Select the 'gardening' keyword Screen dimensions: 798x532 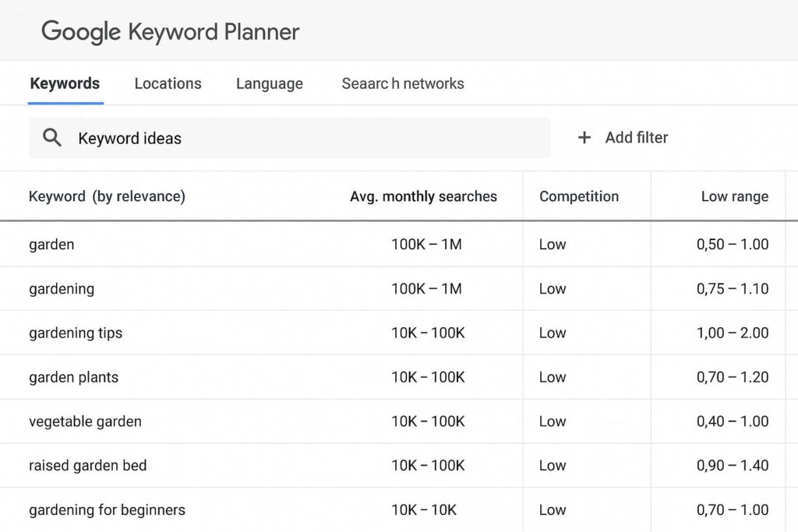(62, 289)
